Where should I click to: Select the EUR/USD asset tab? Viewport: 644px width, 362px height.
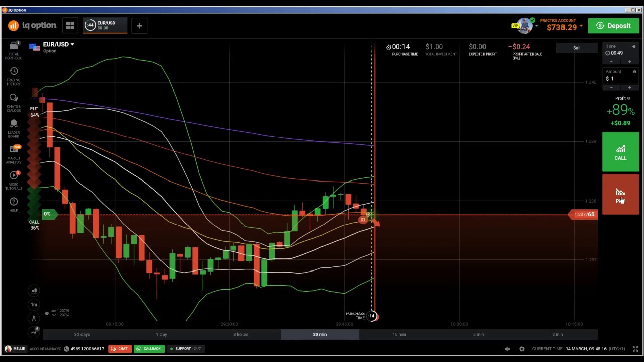105,25
